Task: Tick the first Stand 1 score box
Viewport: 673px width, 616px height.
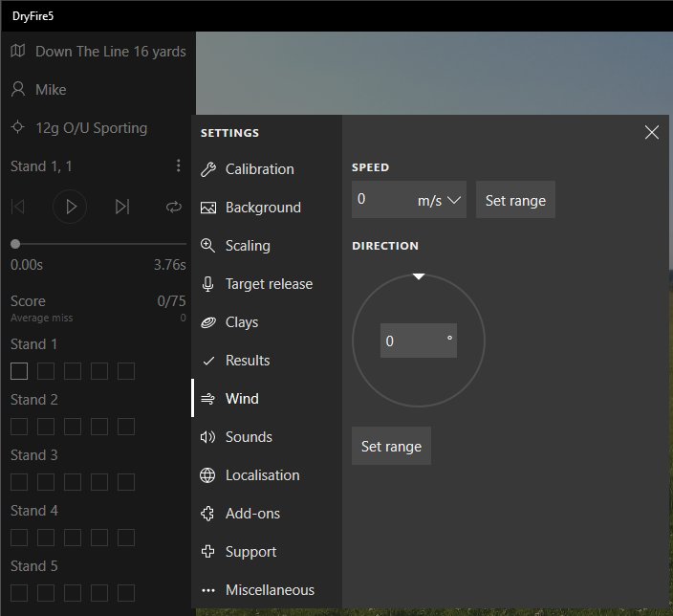Action: (x=19, y=371)
